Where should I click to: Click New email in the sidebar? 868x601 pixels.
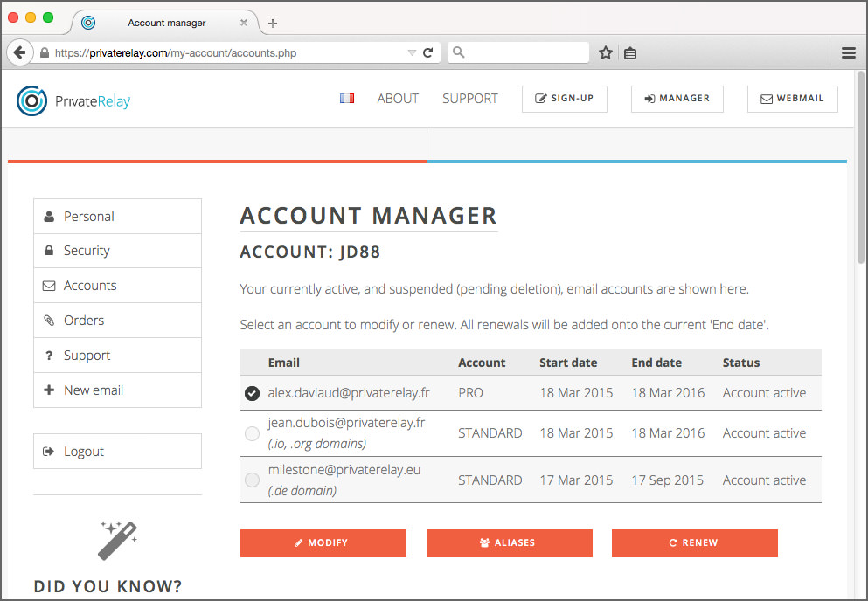(x=117, y=390)
